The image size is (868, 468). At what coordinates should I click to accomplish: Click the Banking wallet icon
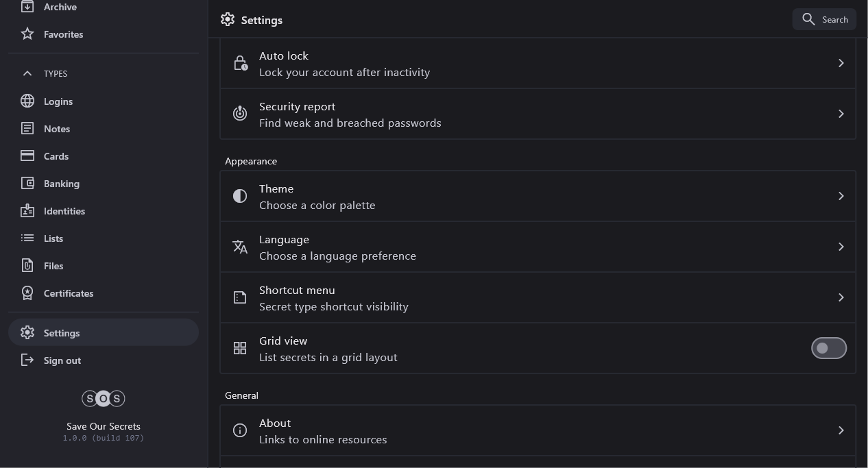27,184
